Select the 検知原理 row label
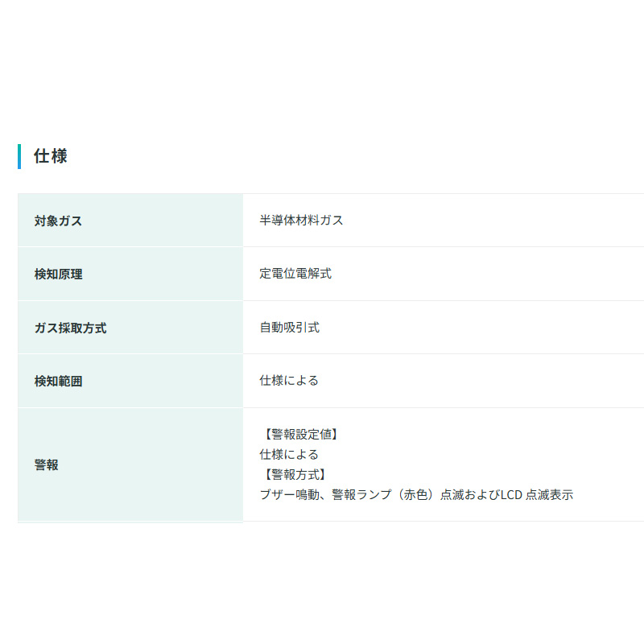644x644 pixels. (58, 275)
